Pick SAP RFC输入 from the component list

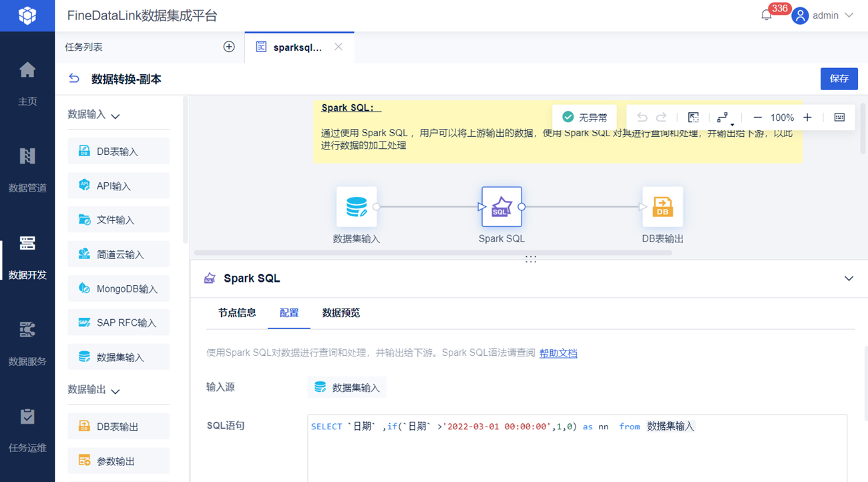click(118, 322)
